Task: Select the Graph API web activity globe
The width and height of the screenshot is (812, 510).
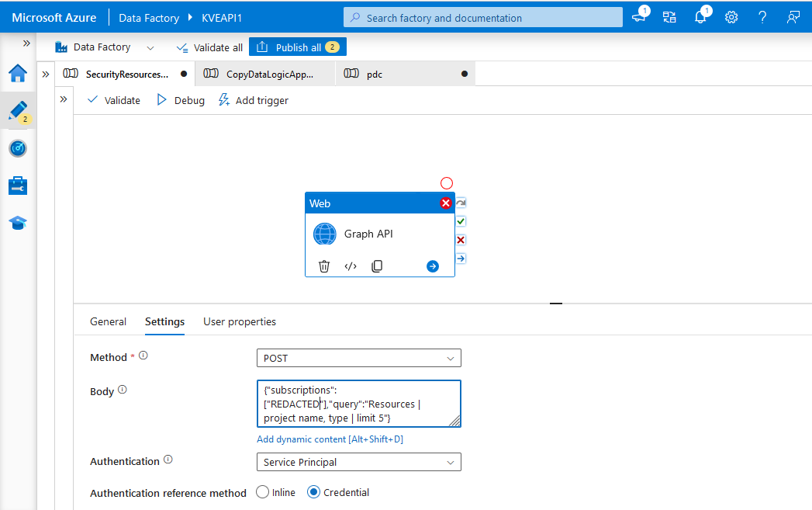Action: 325,234
